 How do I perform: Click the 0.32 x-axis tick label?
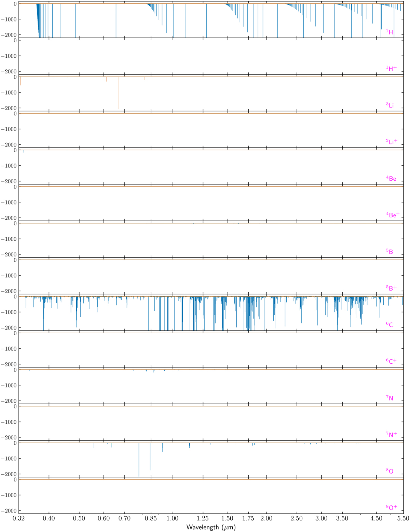click(x=19, y=518)
